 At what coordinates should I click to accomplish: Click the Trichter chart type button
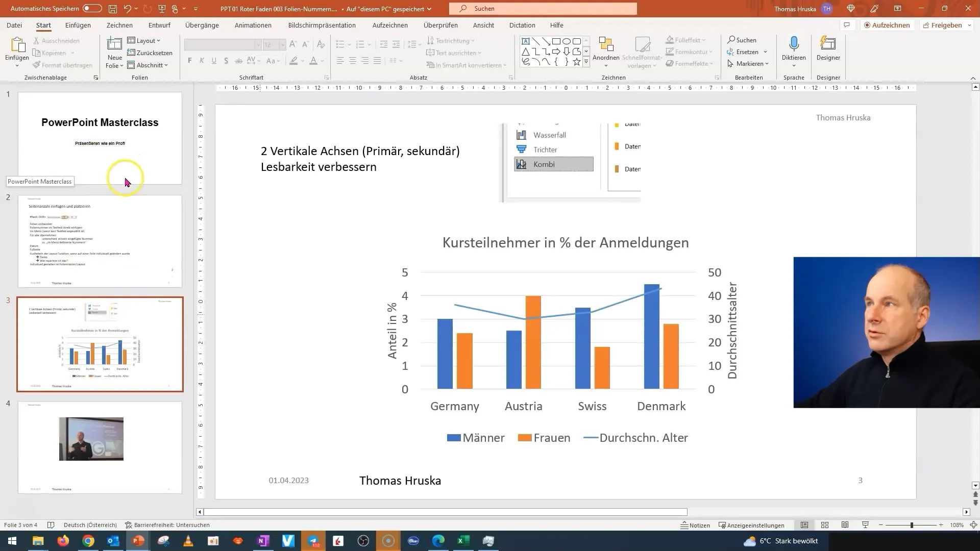(x=545, y=149)
